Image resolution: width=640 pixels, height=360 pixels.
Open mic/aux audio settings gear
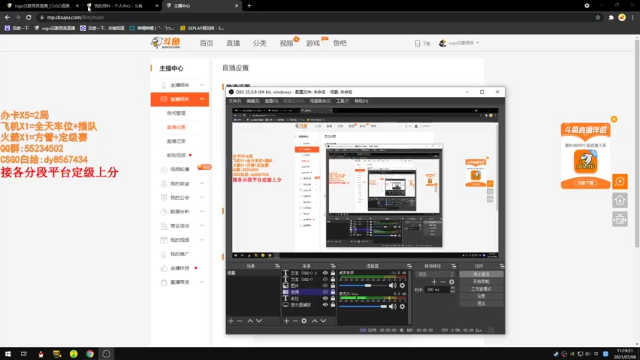[402, 307]
